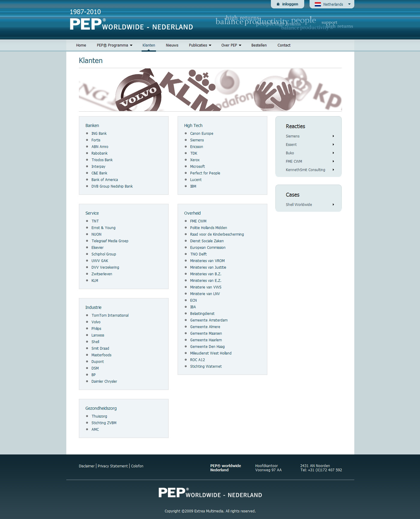
Task: Click Belastingdienst in Overheid list
Action: pyautogui.click(x=202, y=314)
